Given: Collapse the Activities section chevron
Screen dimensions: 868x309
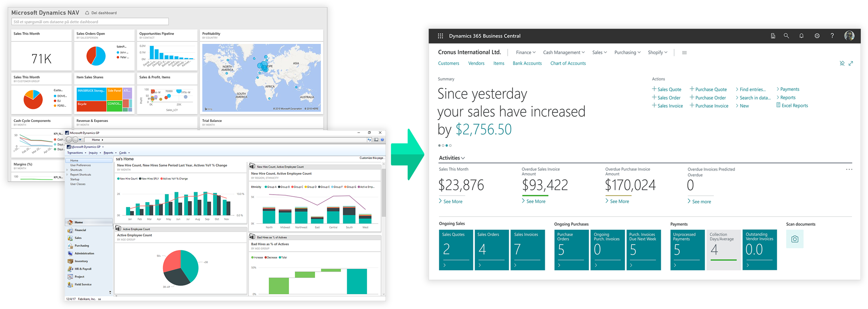Looking at the screenshot, I should point(463,158).
